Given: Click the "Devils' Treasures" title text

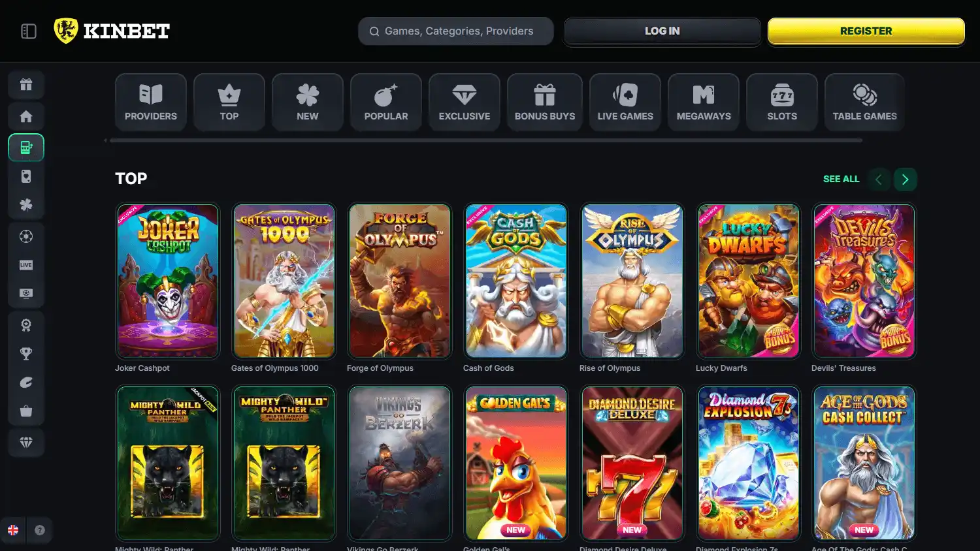Looking at the screenshot, I should (x=844, y=368).
